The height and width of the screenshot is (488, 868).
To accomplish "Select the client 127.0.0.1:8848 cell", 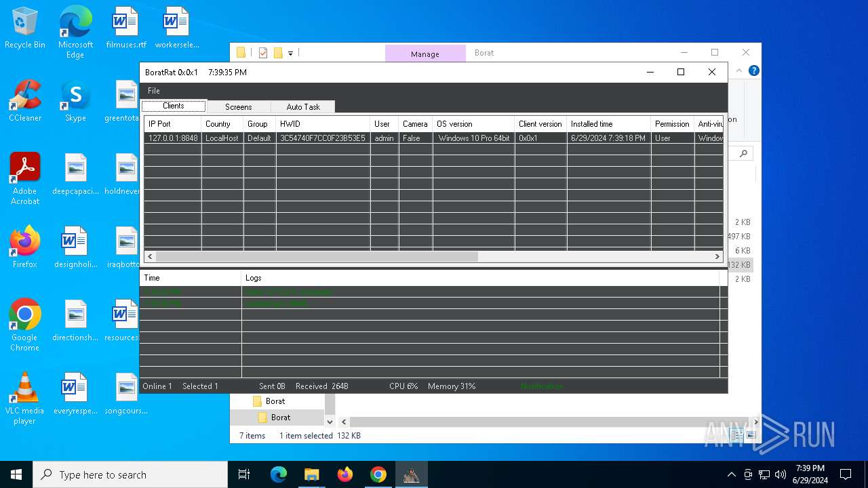I will click(172, 138).
